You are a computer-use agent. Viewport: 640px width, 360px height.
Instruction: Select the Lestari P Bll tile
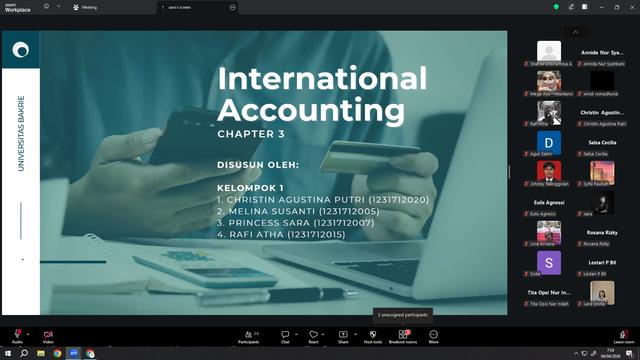[602, 264]
